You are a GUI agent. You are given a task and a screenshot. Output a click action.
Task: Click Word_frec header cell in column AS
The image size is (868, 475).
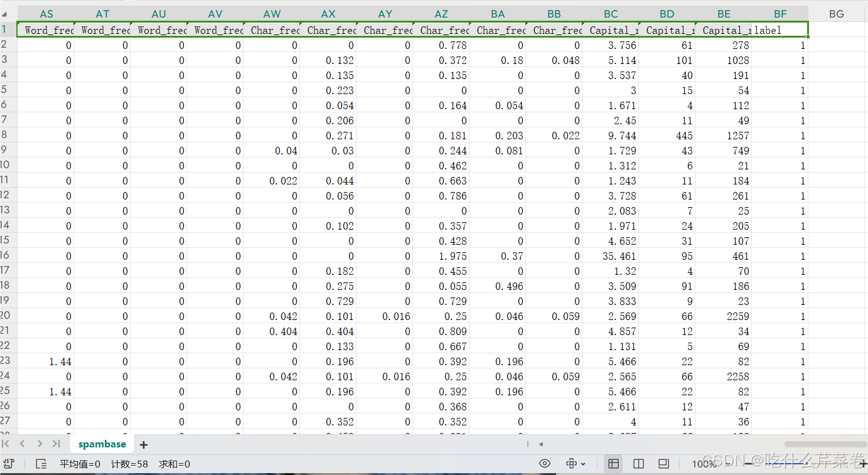click(x=46, y=29)
